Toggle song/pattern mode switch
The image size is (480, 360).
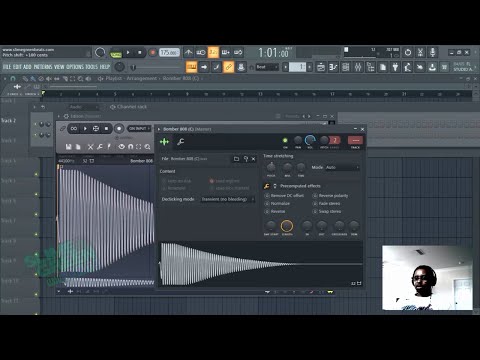click(x=116, y=53)
